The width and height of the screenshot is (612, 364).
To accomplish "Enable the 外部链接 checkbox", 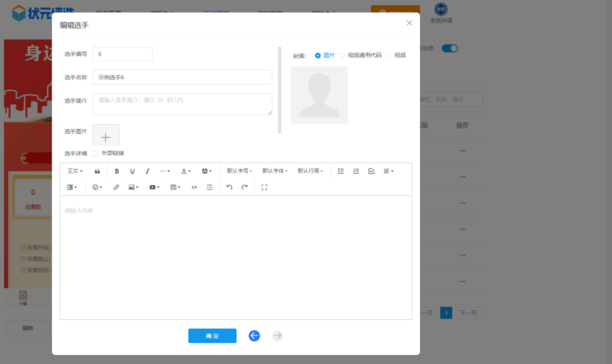I will click(x=95, y=153).
